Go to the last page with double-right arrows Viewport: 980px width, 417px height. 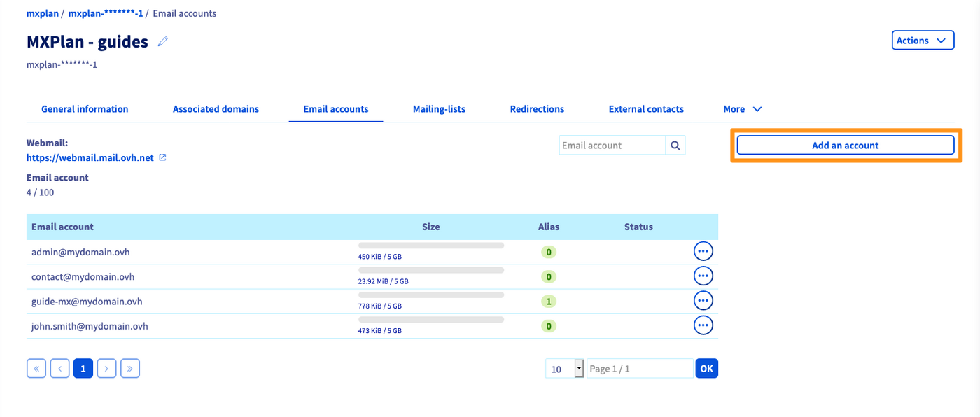pos(130,368)
